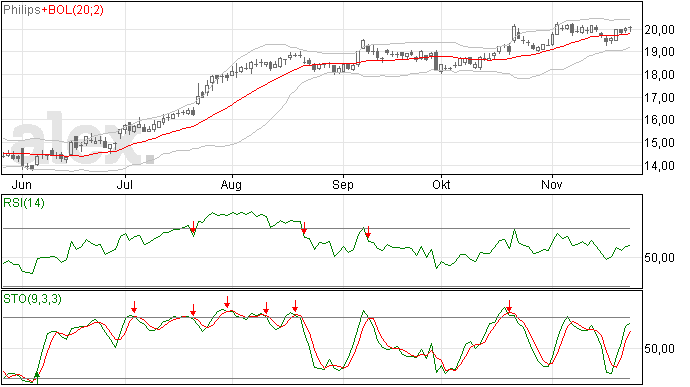Click the 14,00 price axis label
This screenshot has width=690, height=387.
coord(659,166)
